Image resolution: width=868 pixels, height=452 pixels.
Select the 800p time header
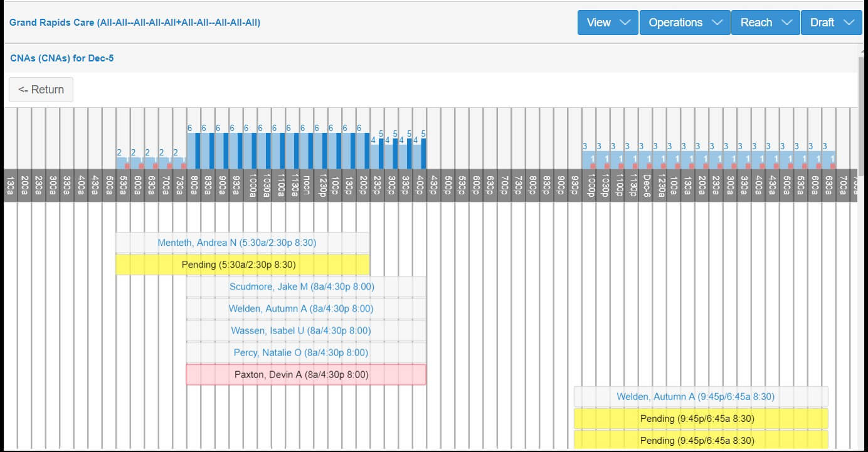[x=532, y=186]
